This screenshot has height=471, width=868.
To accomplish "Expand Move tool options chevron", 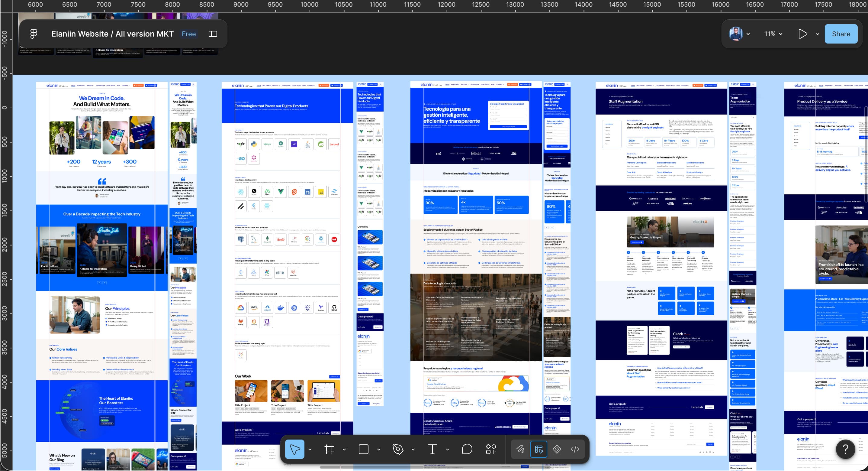I will coord(310,450).
